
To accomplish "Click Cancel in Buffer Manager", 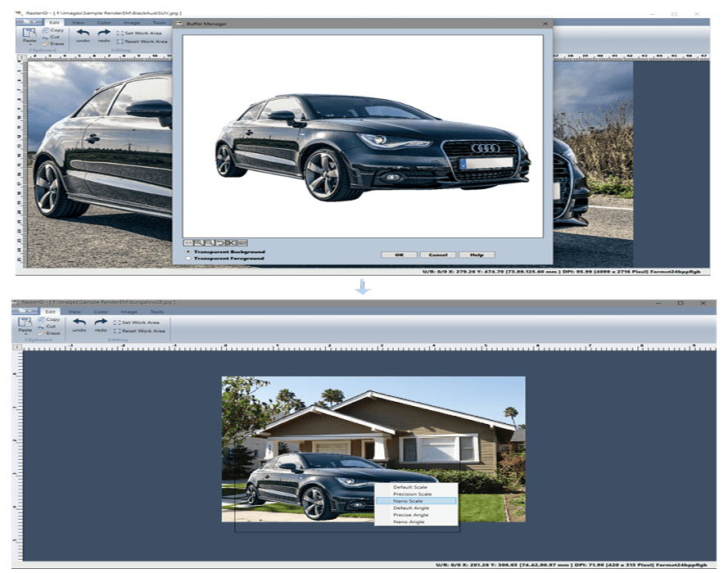I will 438,255.
